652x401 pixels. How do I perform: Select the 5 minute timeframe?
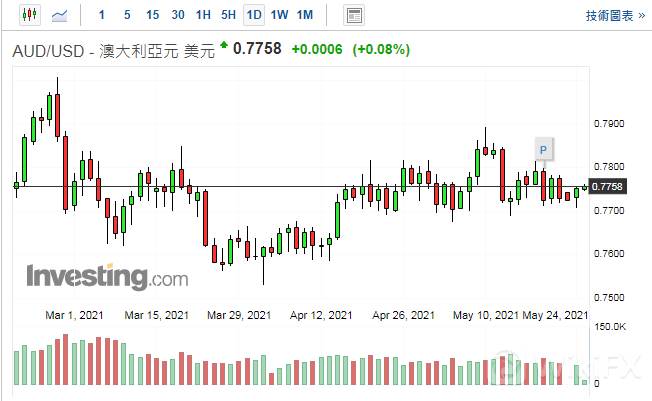(x=127, y=15)
